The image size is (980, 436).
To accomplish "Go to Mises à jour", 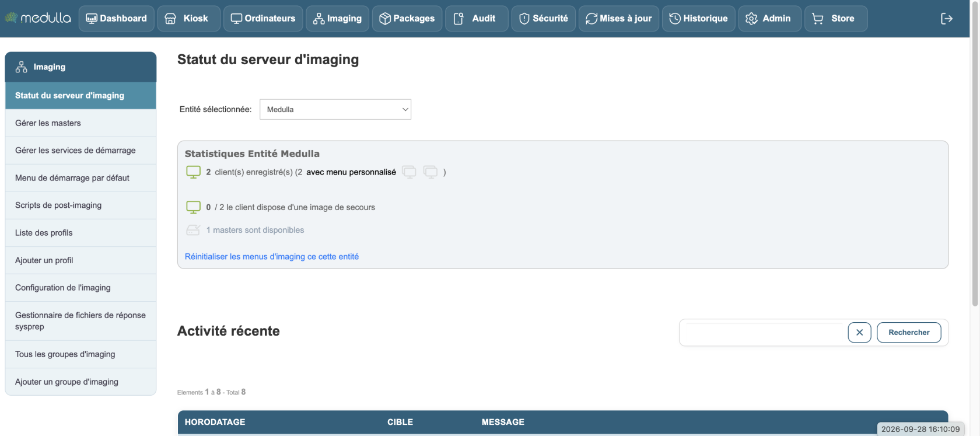I will pyautogui.click(x=619, y=19).
